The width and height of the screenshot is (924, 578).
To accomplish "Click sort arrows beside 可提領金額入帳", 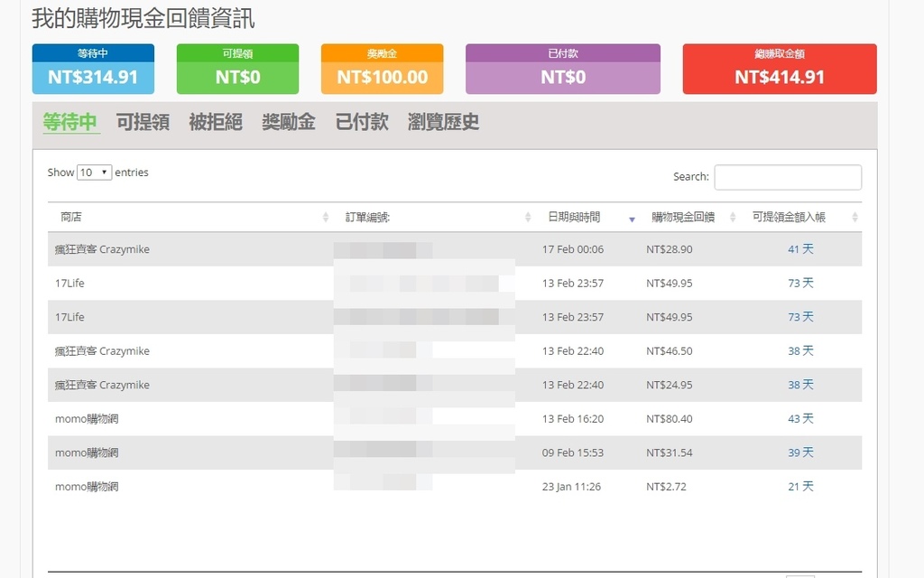I will [x=855, y=218].
